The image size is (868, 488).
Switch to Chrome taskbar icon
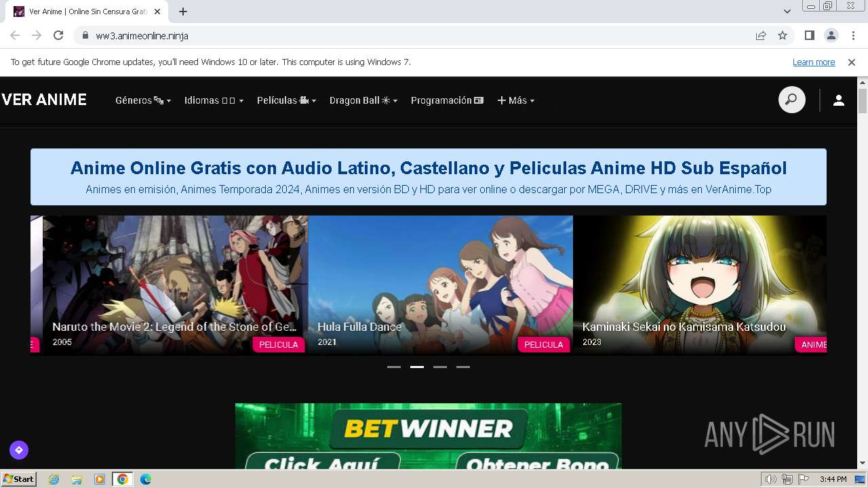[123, 479]
